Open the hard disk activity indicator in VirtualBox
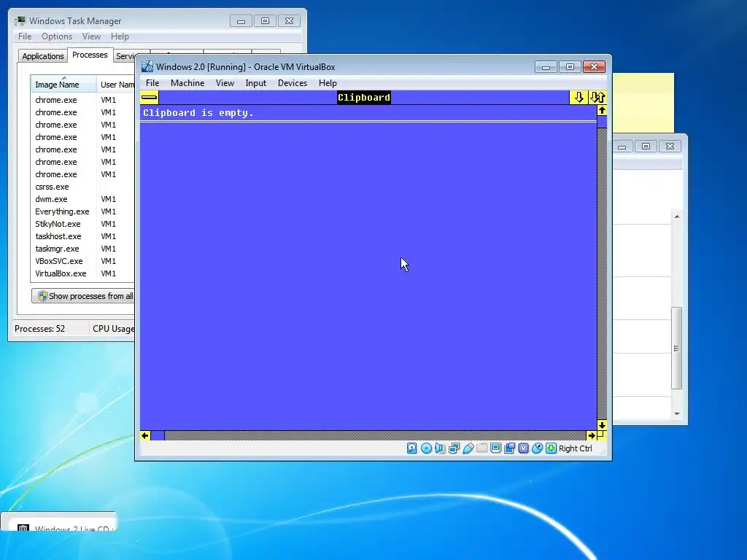The width and height of the screenshot is (747, 560). 412,448
